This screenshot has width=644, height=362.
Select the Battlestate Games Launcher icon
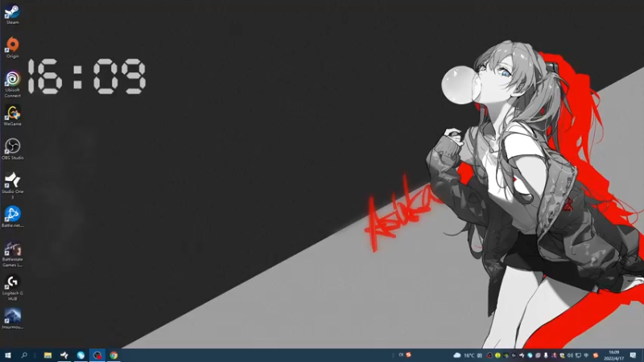pos(12,254)
